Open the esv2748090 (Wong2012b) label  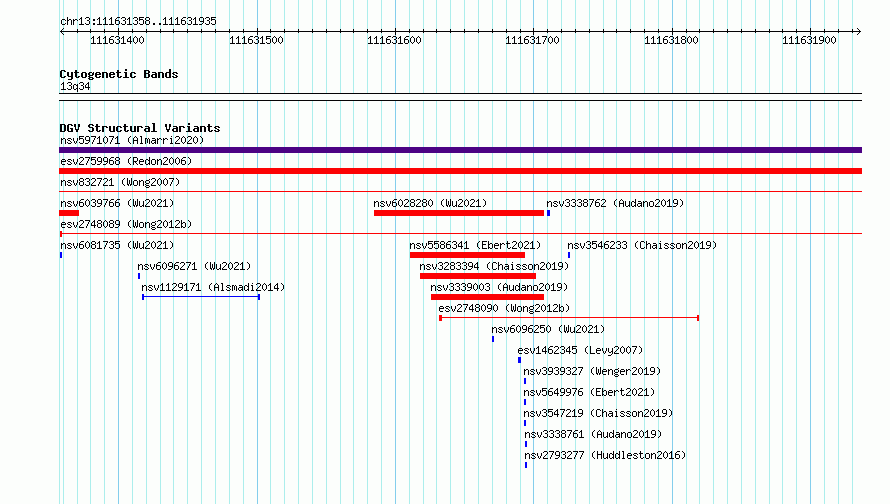pyautogui.click(x=504, y=308)
